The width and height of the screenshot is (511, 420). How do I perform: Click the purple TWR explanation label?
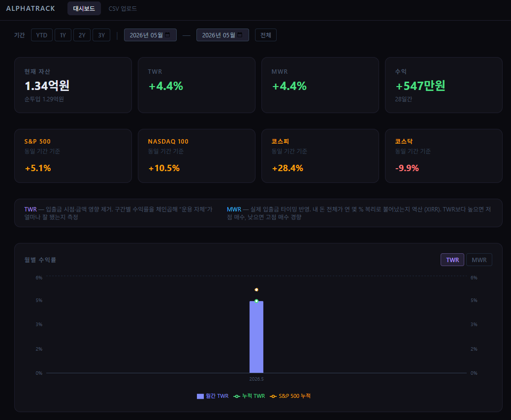[x=31, y=210]
